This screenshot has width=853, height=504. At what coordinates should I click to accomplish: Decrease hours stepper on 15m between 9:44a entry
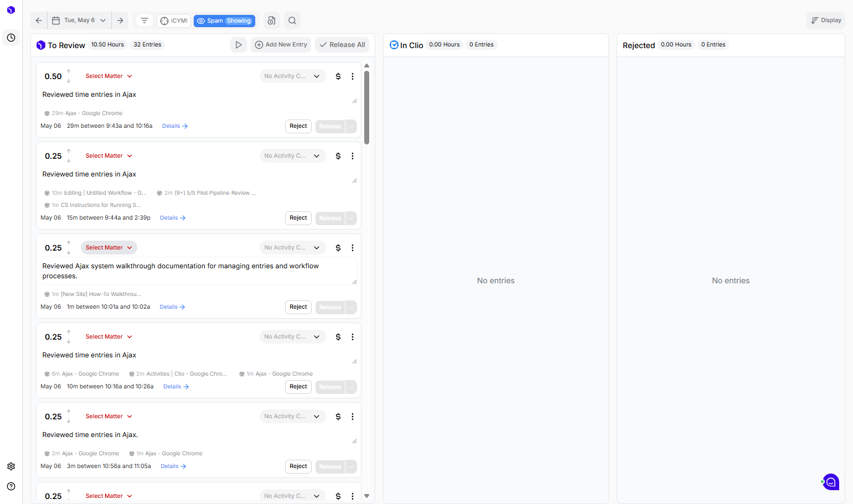69,161
